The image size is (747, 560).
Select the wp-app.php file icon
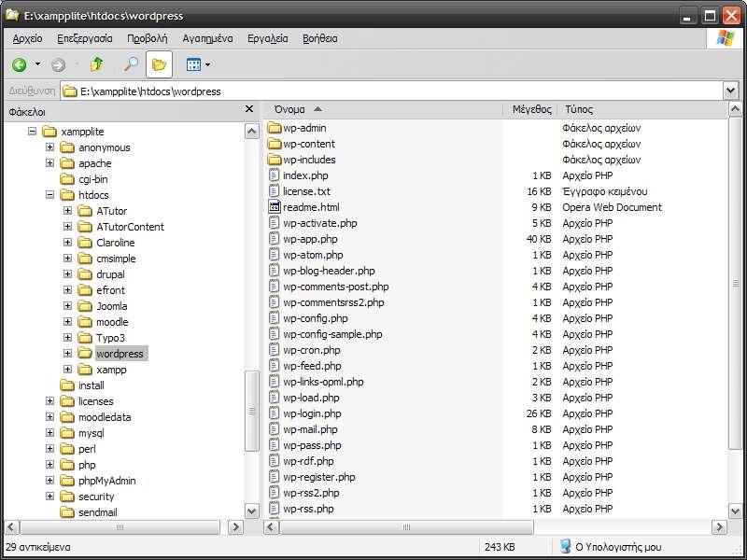274,239
